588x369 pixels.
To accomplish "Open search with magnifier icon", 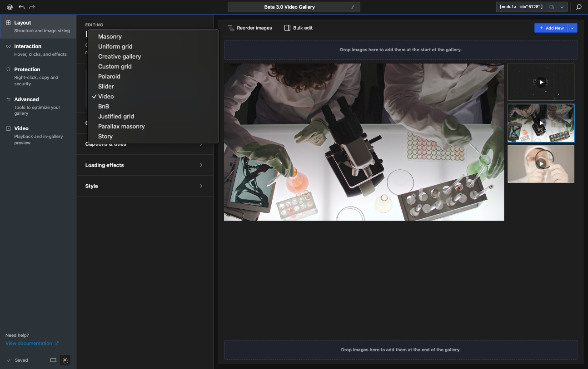I will click(x=578, y=7).
